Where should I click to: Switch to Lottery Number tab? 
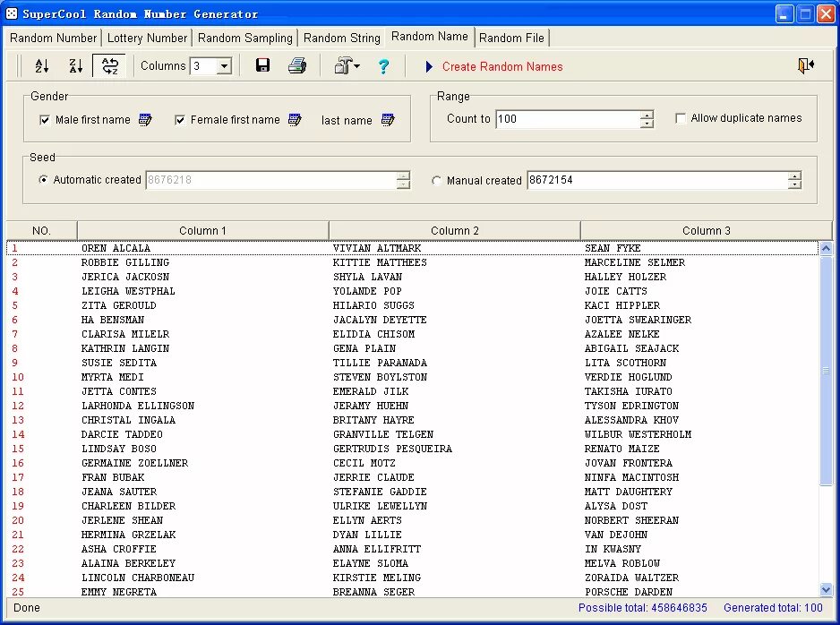(x=148, y=38)
